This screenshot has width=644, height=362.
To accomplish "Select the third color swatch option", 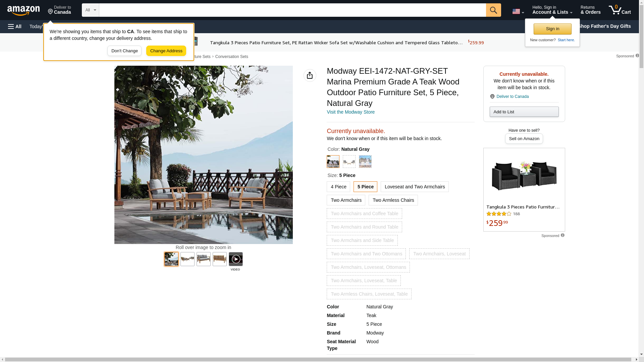I will 365,162.
